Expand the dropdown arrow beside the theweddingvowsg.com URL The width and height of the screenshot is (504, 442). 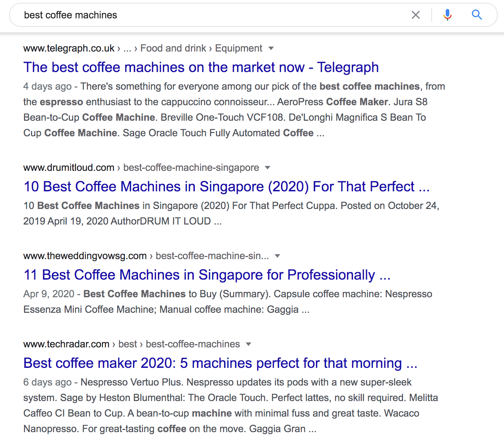coord(277,256)
